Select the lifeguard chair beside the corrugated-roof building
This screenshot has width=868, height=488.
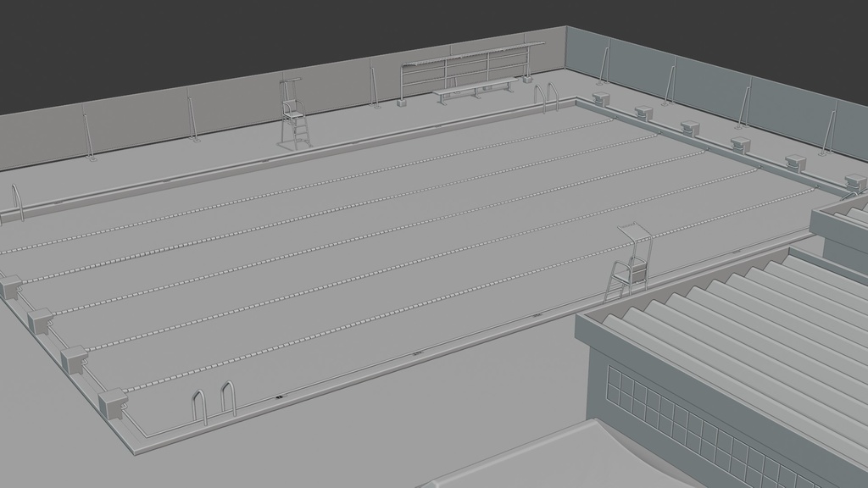(x=628, y=262)
